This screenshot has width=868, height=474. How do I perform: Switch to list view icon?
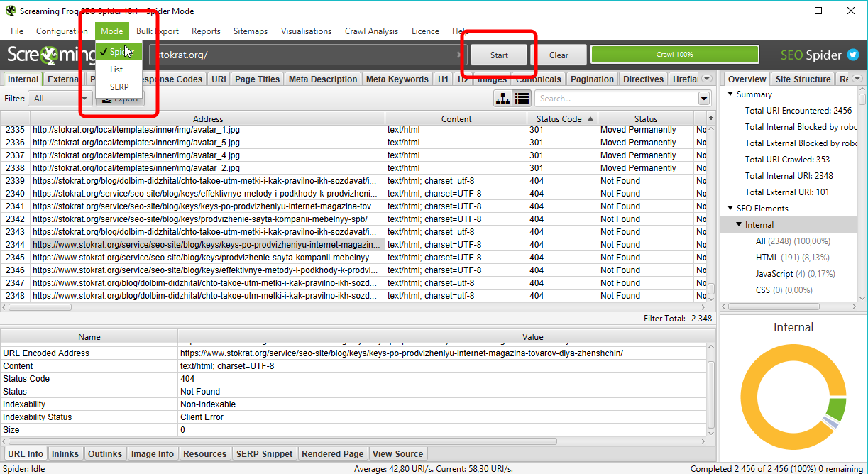pos(522,99)
